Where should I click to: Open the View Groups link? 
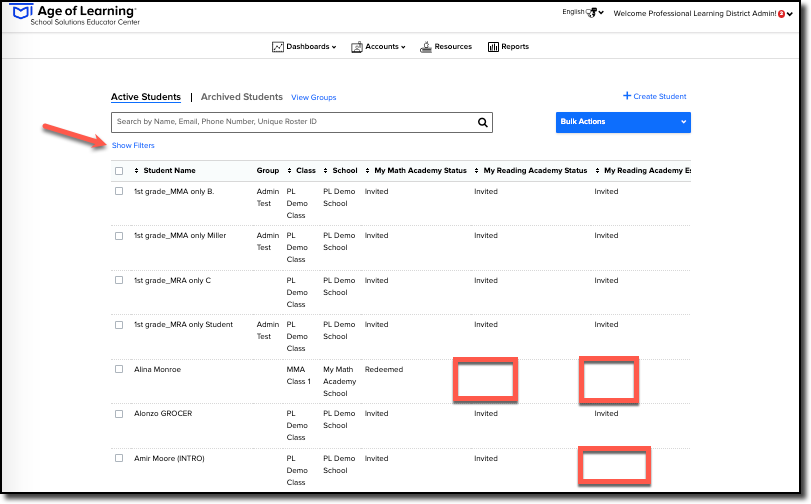point(313,97)
